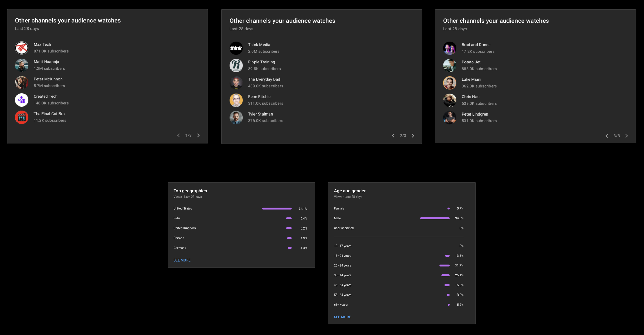Click The Final Cut Bro FCB logo

pos(22,117)
